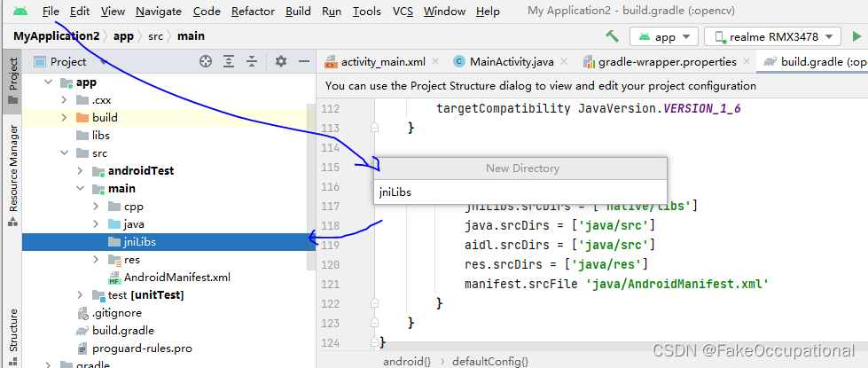Viewport: 868px width, 368px height.
Task: Open the Code menu
Action: coord(207,11)
